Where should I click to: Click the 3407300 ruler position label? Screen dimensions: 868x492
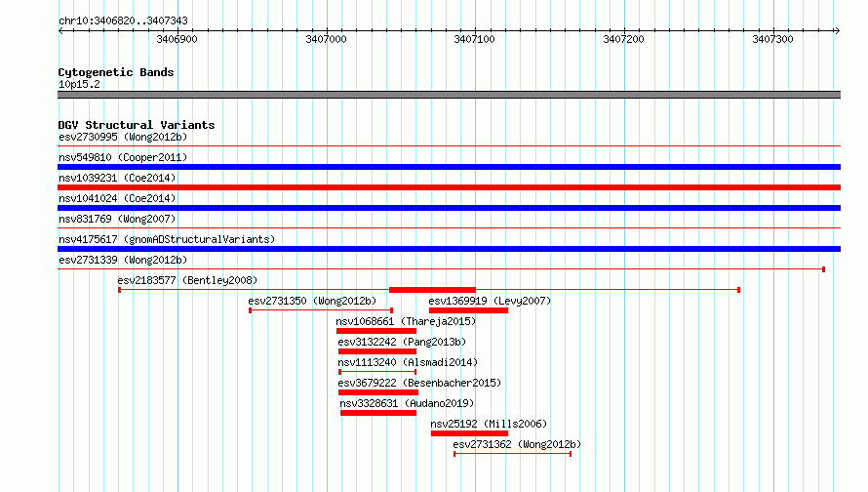[772, 39]
